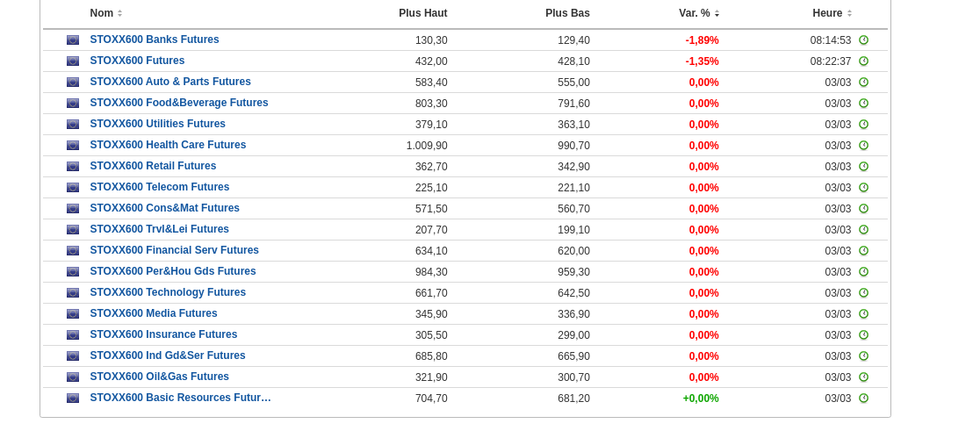Click the 08:22:37 time in Futures row
The width and height of the screenshot is (980, 438).
830,61
